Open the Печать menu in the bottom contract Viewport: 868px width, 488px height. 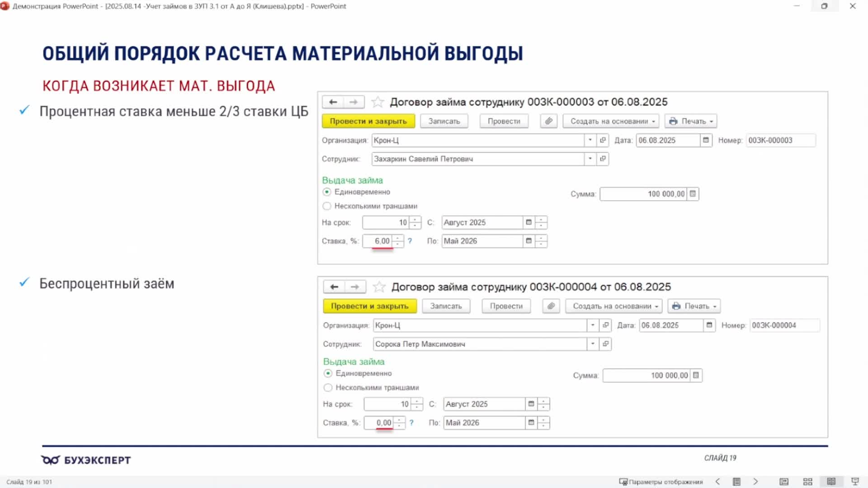point(694,306)
